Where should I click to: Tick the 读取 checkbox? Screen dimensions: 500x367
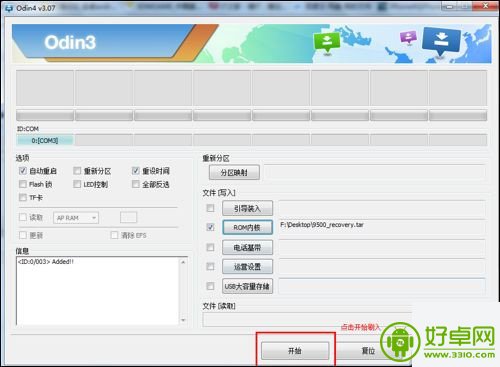pos(23,217)
